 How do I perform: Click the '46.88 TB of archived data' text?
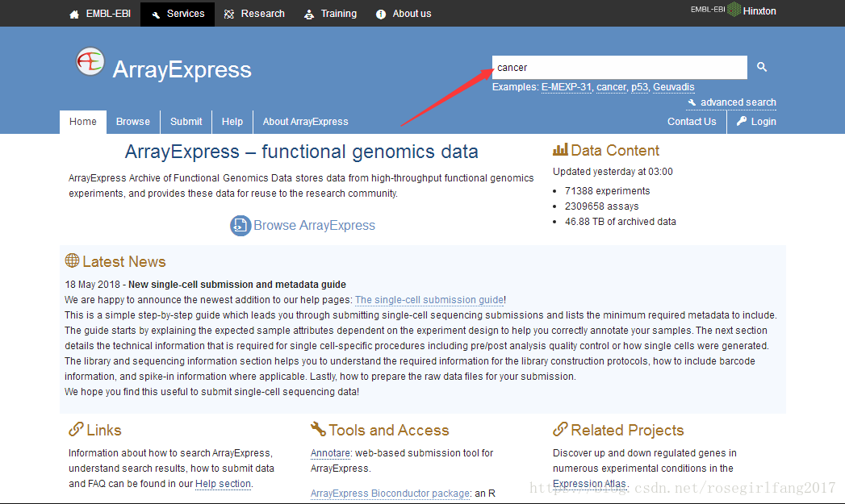(621, 221)
